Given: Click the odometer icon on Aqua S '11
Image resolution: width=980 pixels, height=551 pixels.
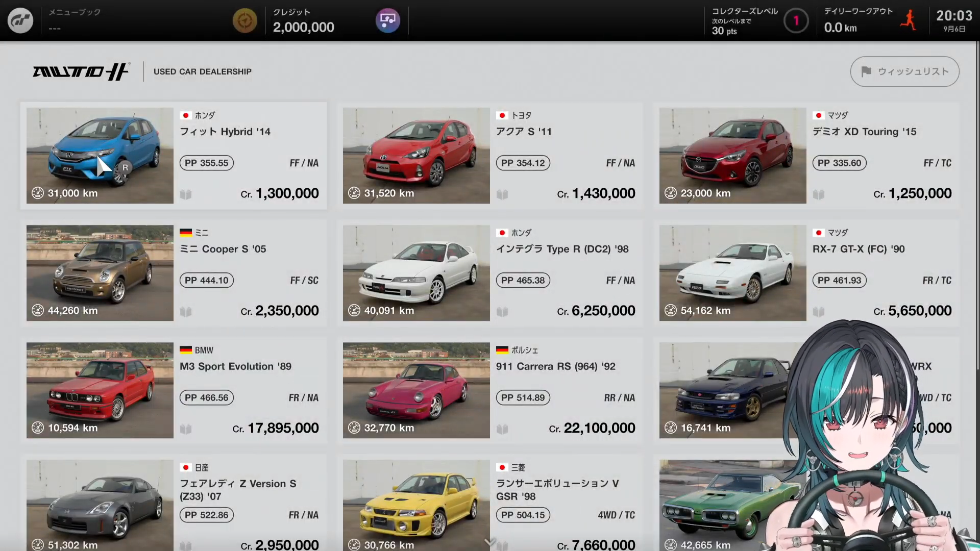Looking at the screenshot, I should pyautogui.click(x=354, y=193).
